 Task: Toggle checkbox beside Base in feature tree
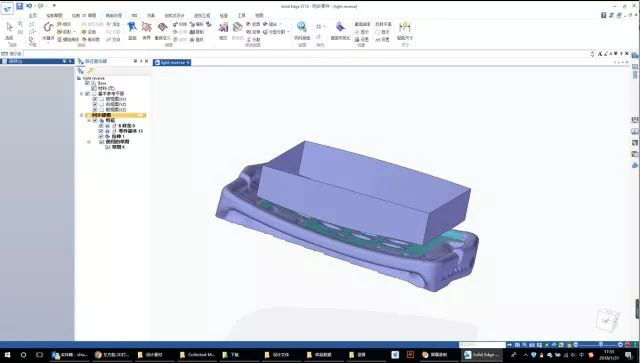tap(87, 83)
